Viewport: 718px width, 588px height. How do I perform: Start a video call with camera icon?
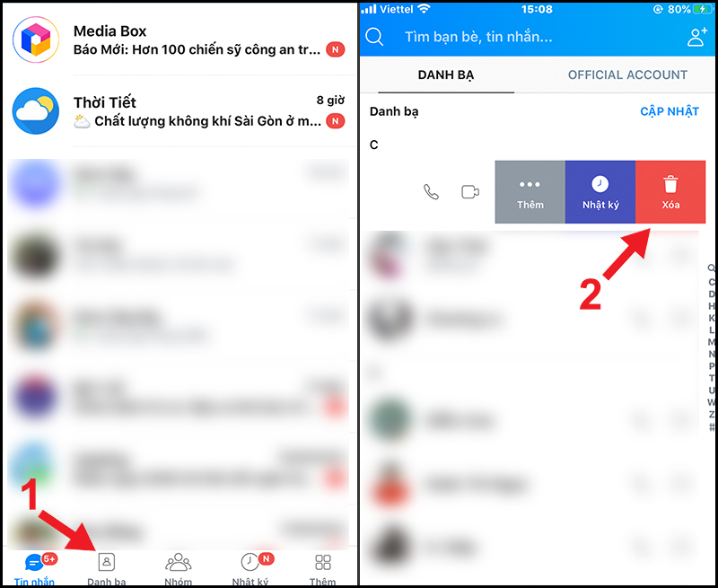click(469, 192)
